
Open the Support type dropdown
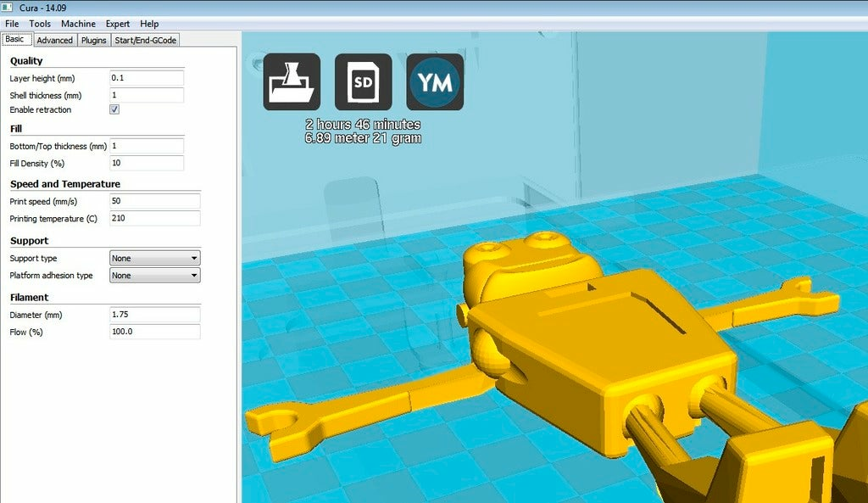pyautogui.click(x=154, y=257)
